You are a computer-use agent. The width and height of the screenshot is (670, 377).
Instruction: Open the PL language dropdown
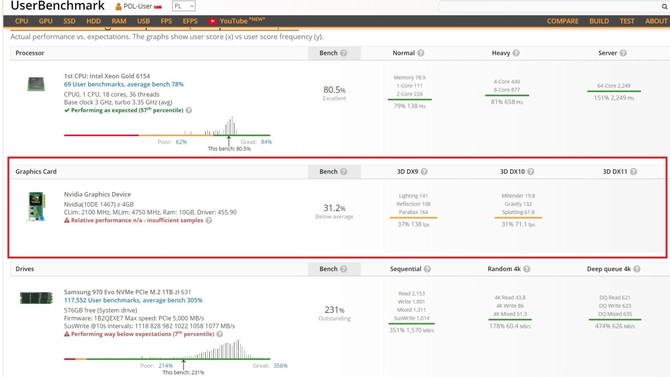(x=184, y=6)
